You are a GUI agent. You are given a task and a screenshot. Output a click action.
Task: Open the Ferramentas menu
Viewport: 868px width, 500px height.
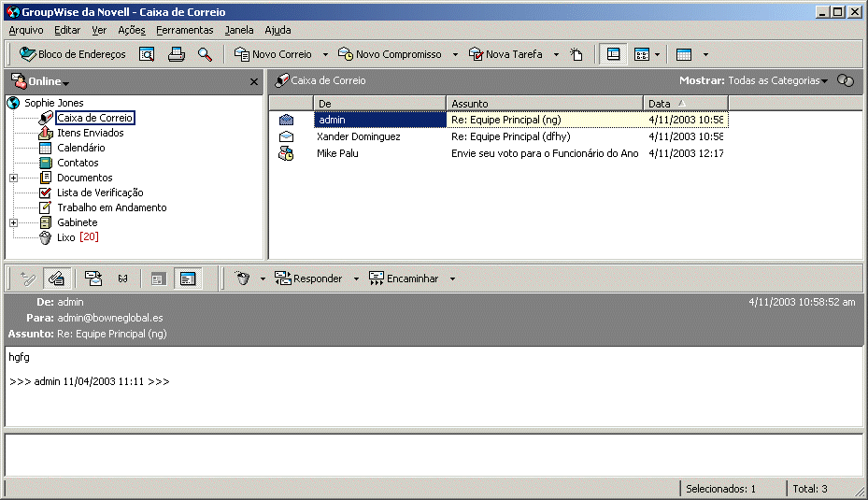click(x=184, y=30)
